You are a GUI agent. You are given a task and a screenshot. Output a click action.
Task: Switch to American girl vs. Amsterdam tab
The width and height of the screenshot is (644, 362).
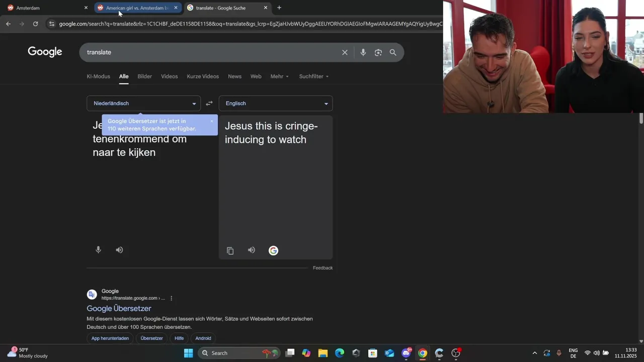click(137, 8)
